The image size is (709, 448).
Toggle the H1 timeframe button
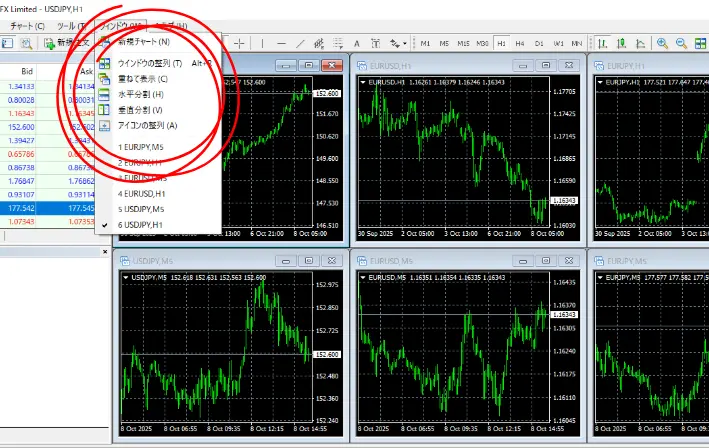(x=501, y=43)
